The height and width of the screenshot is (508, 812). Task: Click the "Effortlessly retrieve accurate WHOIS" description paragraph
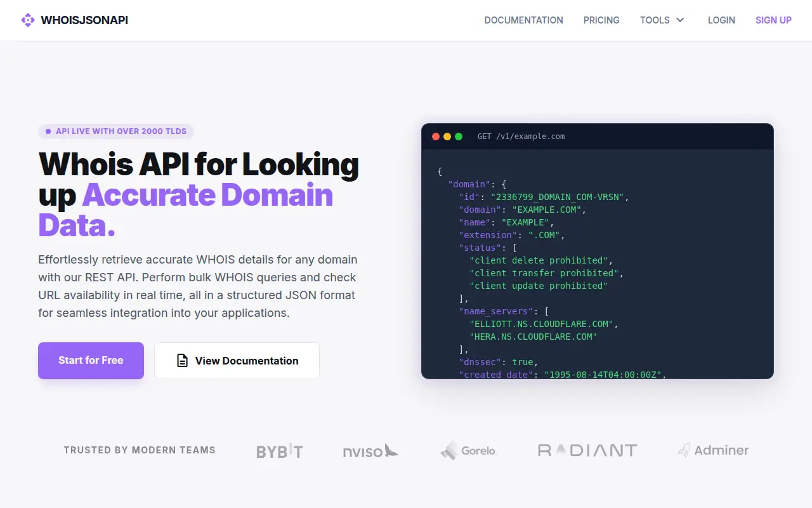coord(198,286)
